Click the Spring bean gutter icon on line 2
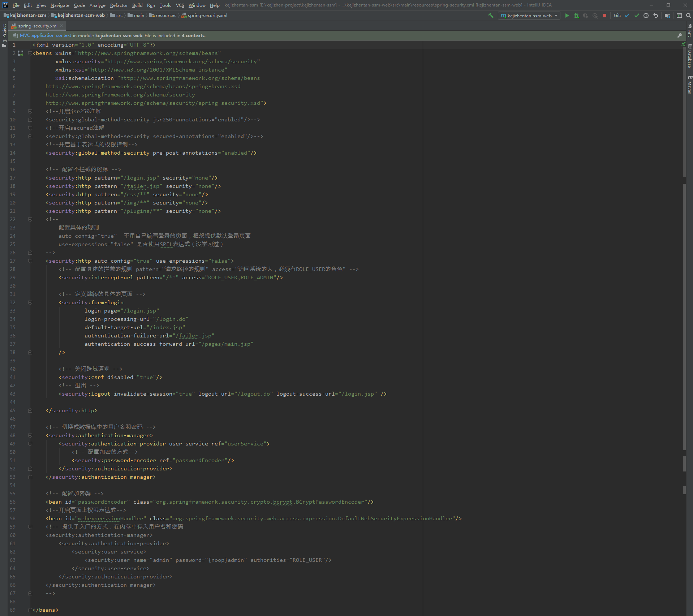The width and height of the screenshot is (693, 616). (21, 53)
